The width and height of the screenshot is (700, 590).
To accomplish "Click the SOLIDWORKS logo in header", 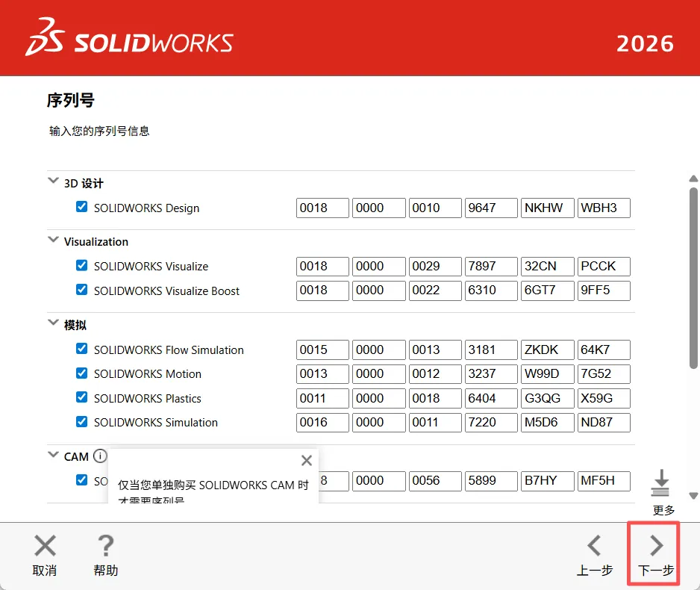I will (x=129, y=37).
